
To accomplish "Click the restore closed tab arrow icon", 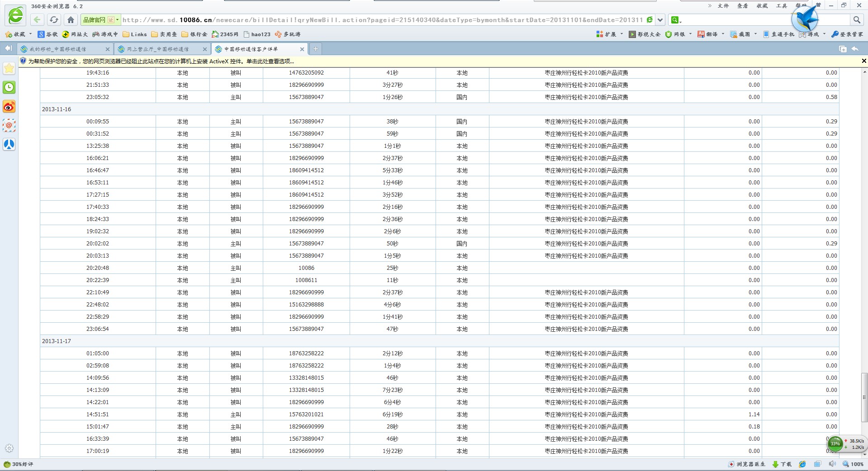I will (855, 49).
